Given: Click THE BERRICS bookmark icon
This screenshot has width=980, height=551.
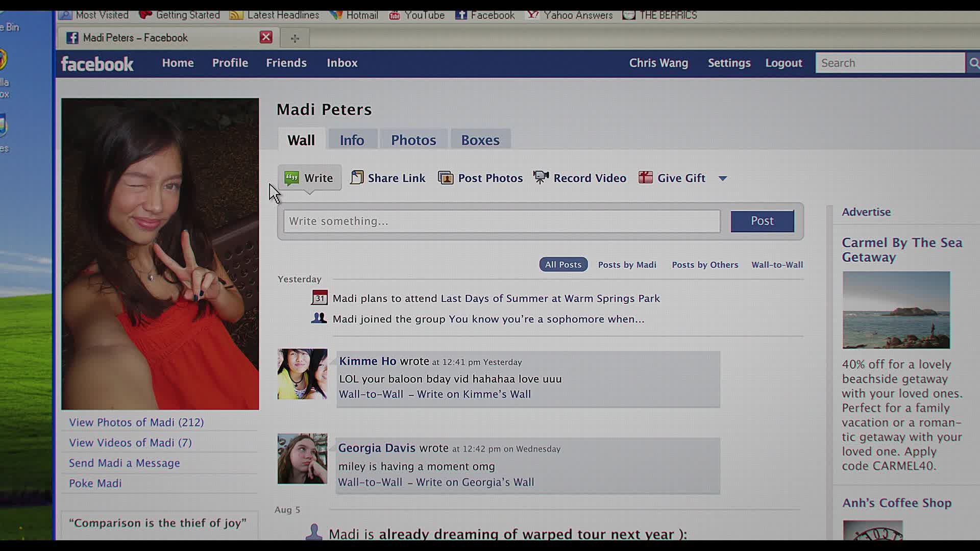Looking at the screenshot, I should pyautogui.click(x=629, y=15).
